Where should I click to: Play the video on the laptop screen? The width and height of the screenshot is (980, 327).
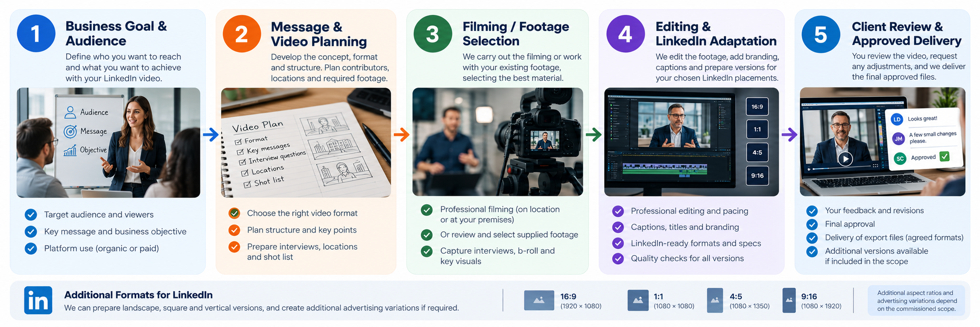pyautogui.click(x=845, y=159)
